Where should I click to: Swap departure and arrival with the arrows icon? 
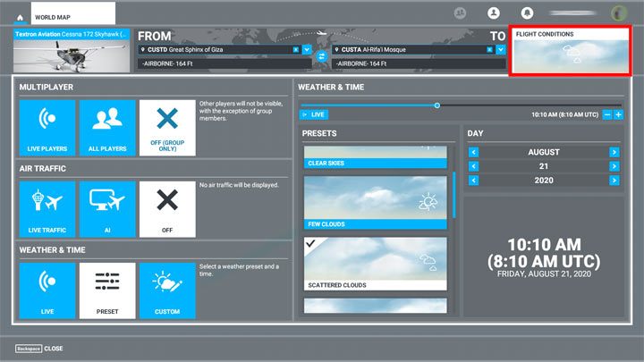click(x=322, y=55)
